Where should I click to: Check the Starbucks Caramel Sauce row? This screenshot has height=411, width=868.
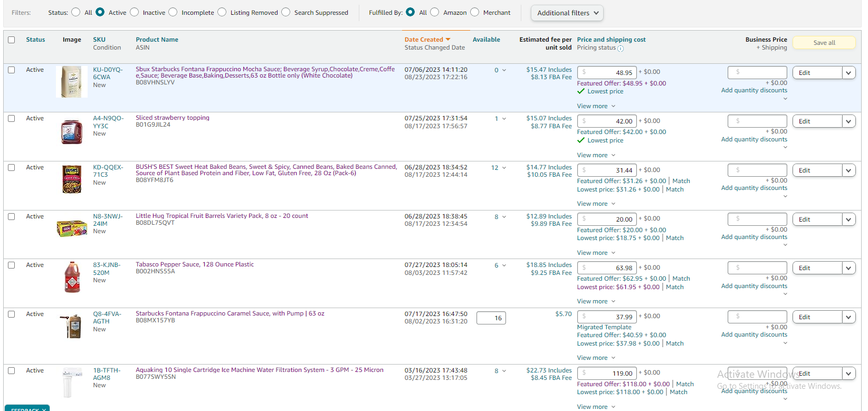[x=12, y=314]
